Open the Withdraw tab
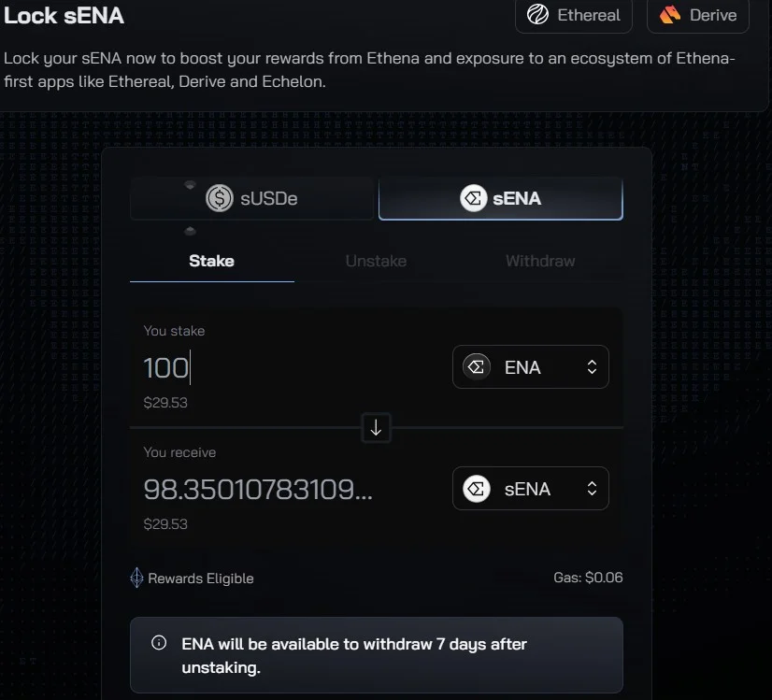The image size is (772, 700). point(540,261)
